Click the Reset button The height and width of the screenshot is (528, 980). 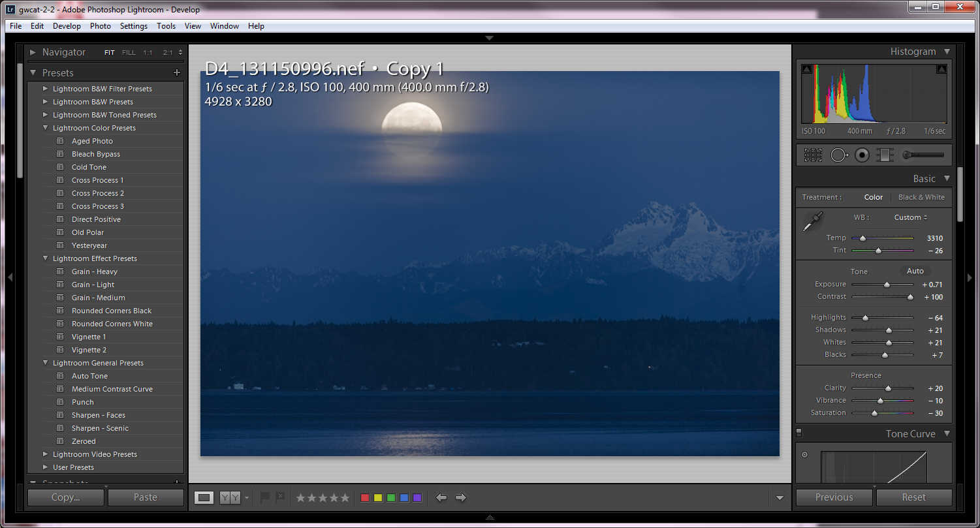pos(913,497)
